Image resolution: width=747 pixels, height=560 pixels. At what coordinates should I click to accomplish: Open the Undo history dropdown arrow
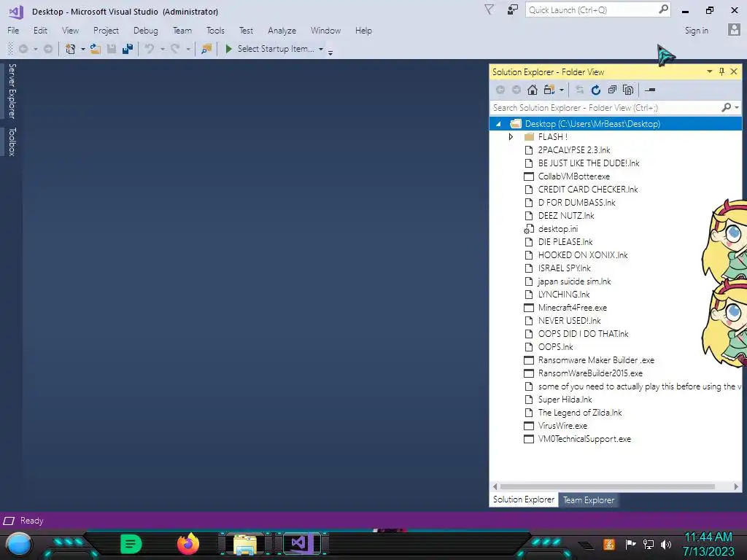162,49
